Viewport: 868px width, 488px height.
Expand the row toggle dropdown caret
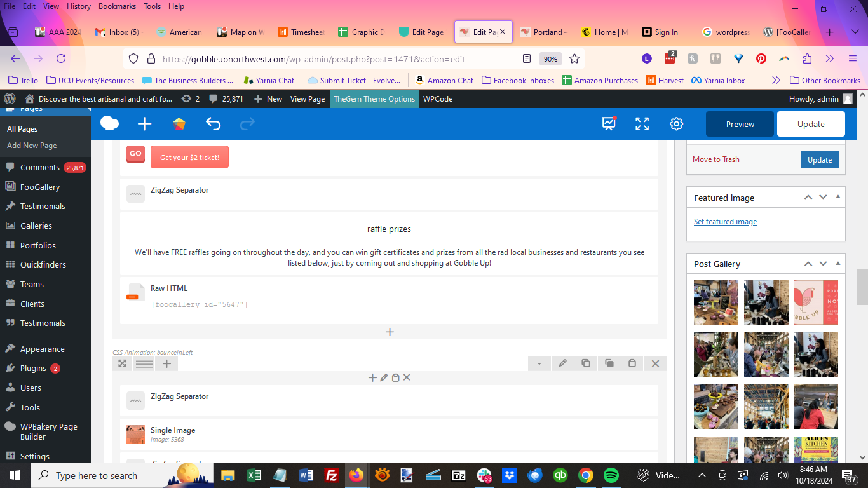539,363
